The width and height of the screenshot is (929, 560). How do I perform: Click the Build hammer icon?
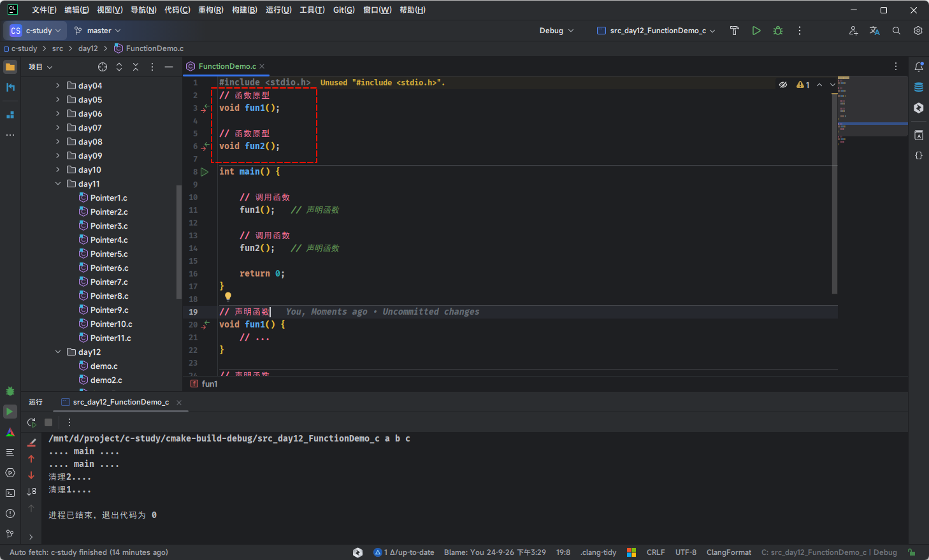pyautogui.click(x=734, y=31)
